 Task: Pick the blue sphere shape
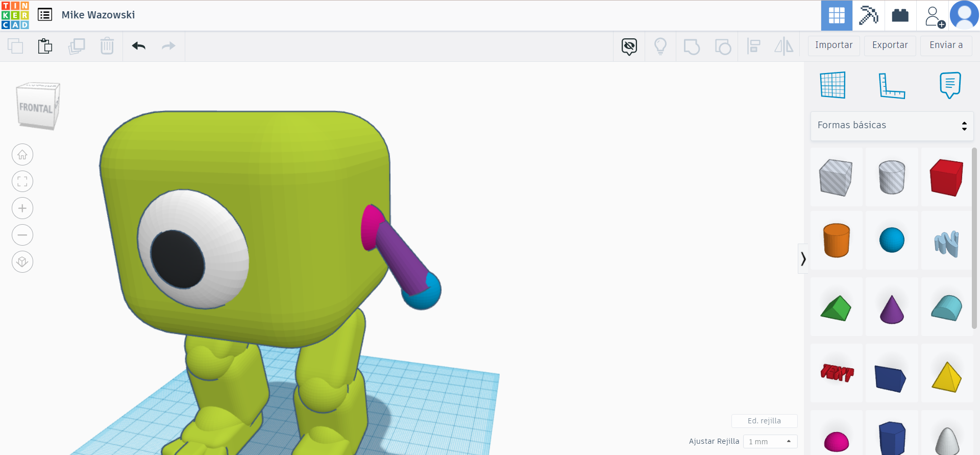point(892,240)
